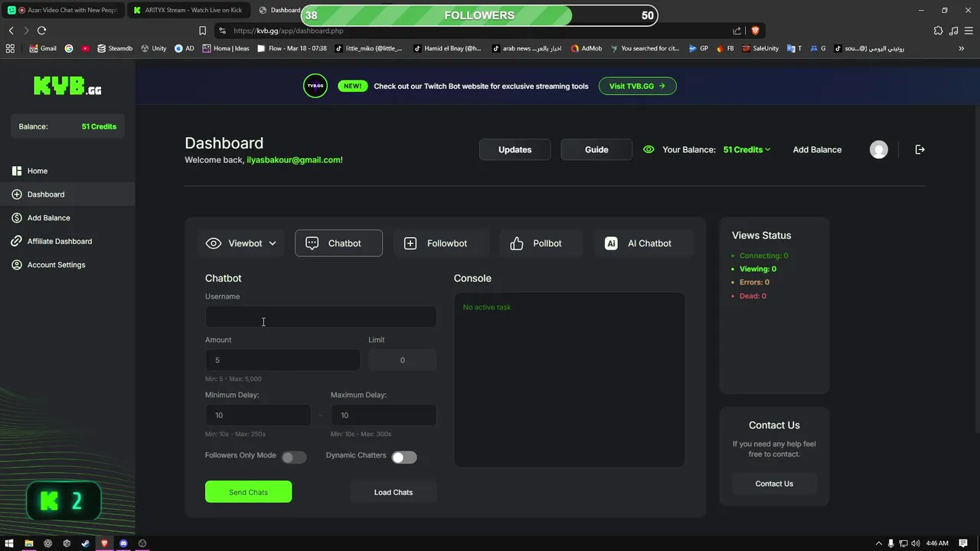This screenshot has height=551, width=980.
Task: Switch to the Azar Video Chat browser tab
Action: 63,10
